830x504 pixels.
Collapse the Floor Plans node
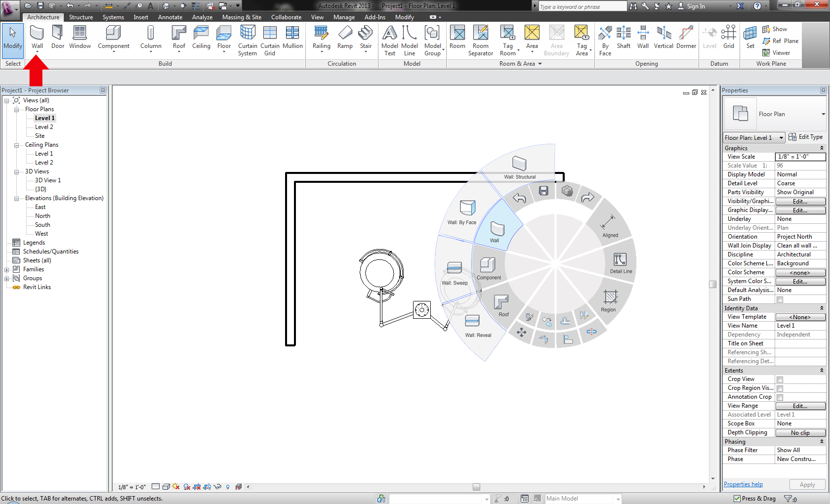(x=16, y=109)
